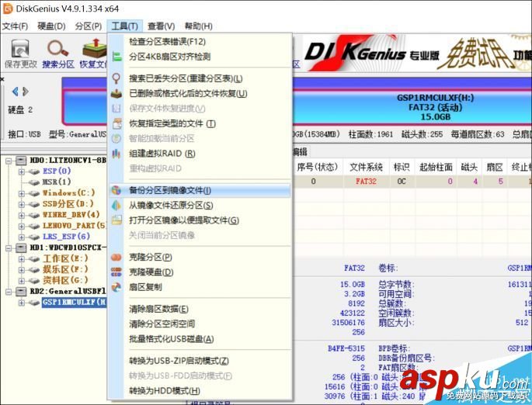Choose 克隆硬盘(D) menu entry
The width and height of the screenshot is (532, 405).
tap(200, 272)
